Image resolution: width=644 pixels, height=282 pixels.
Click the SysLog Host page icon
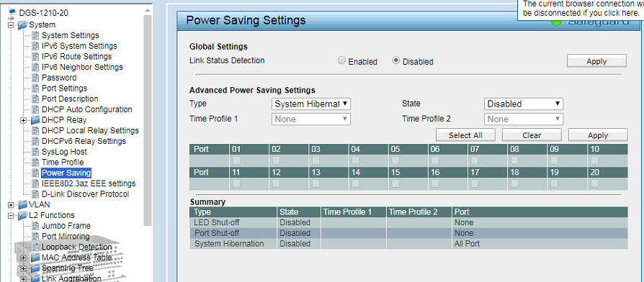(x=35, y=152)
